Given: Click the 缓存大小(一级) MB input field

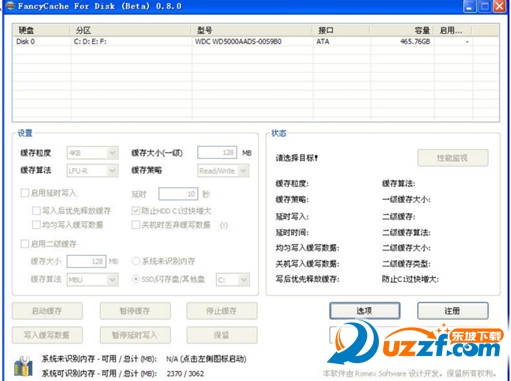Looking at the screenshot, I should click(217, 153).
